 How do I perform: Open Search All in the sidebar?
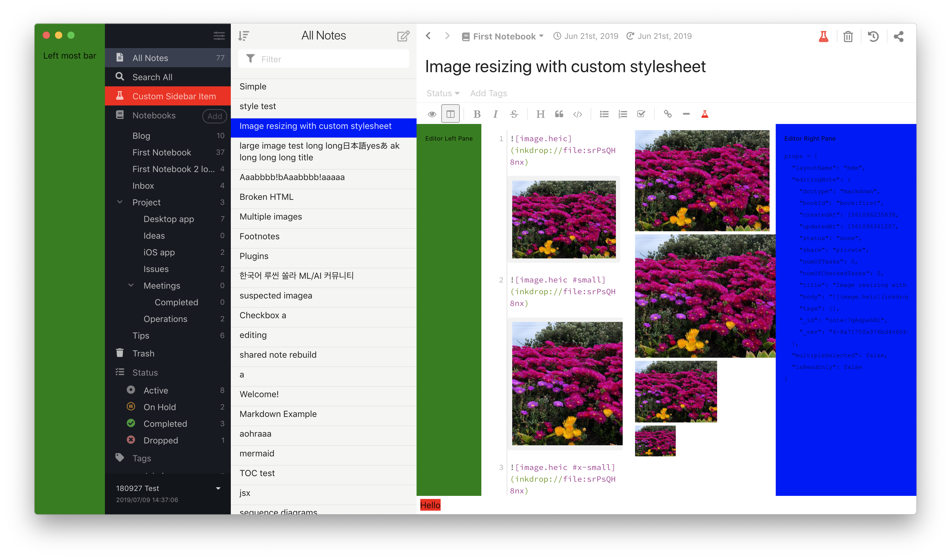[x=152, y=77]
